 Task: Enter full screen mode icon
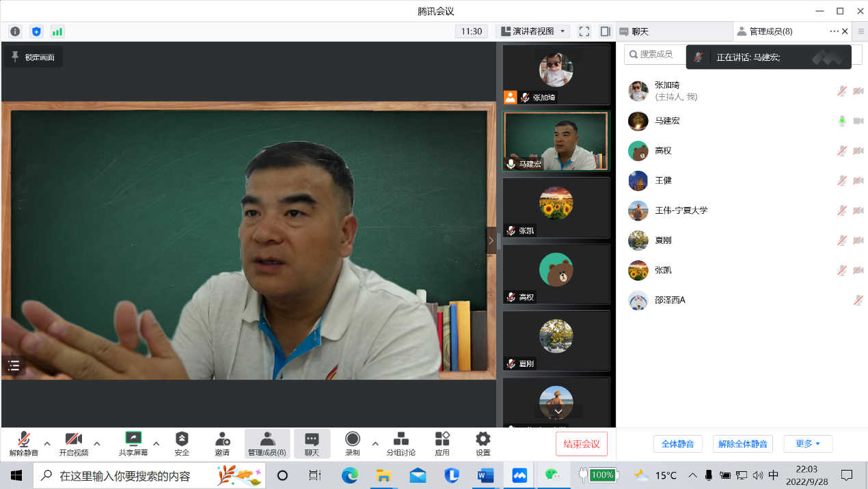(x=584, y=31)
